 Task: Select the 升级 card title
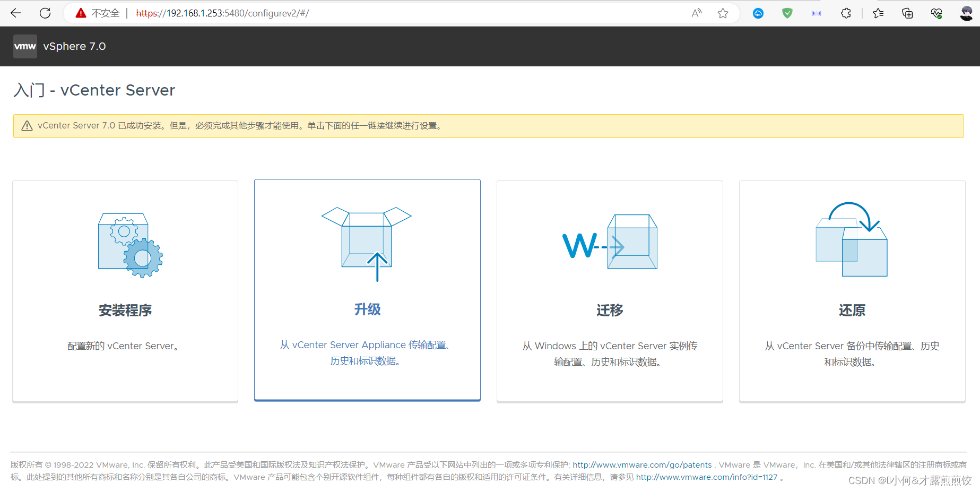pyautogui.click(x=367, y=309)
